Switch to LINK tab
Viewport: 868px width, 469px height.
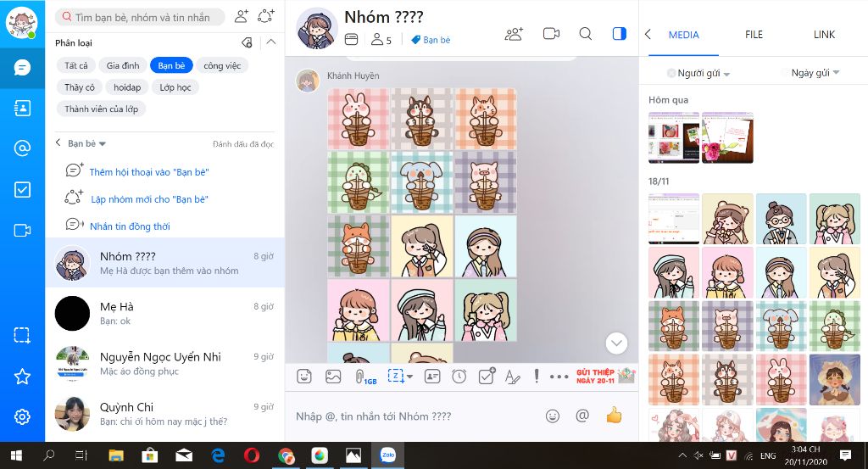[x=824, y=35]
